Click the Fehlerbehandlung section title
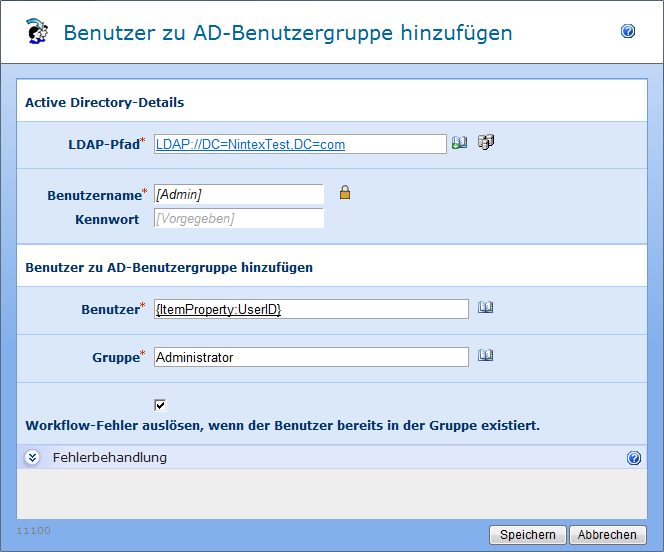Image resolution: width=664 pixels, height=552 pixels. (x=109, y=458)
